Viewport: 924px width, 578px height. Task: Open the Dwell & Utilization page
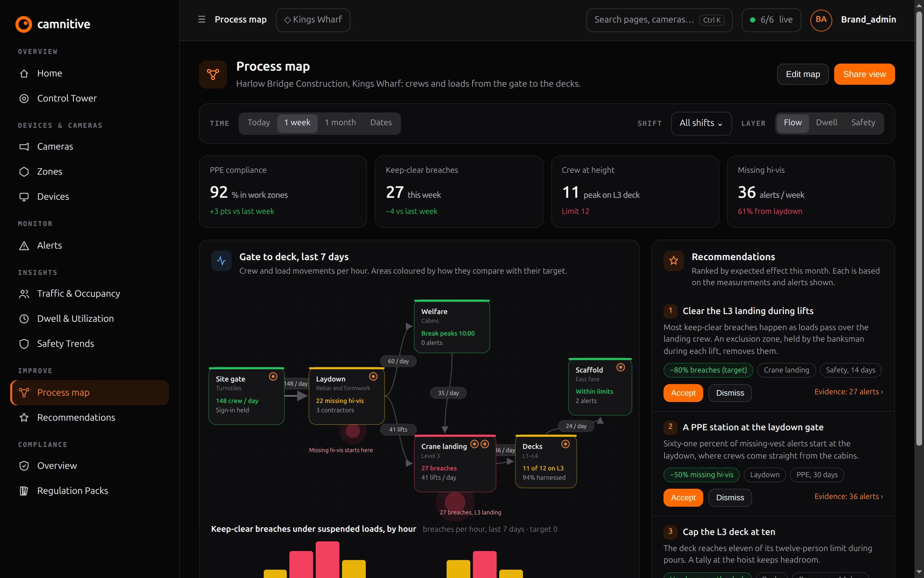[x=89, y=319]
